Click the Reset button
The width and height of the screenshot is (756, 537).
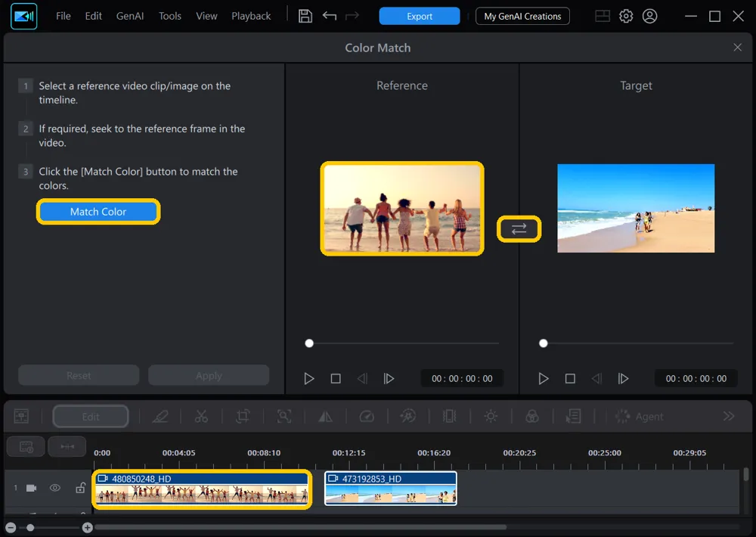point(79,375)
